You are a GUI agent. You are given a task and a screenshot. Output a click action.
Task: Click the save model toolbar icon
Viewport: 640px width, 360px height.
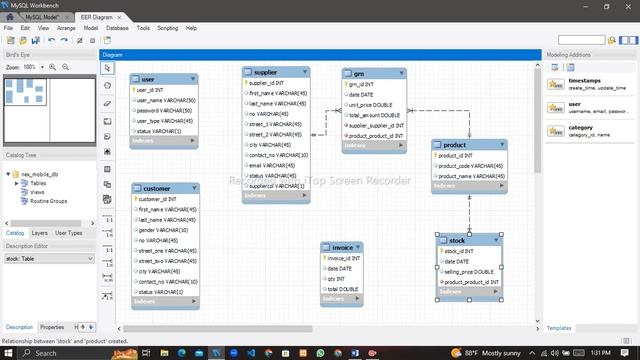coord(36,40)
